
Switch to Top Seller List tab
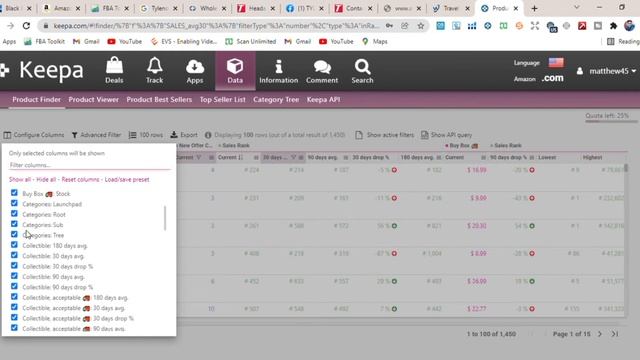click(222, 100)
